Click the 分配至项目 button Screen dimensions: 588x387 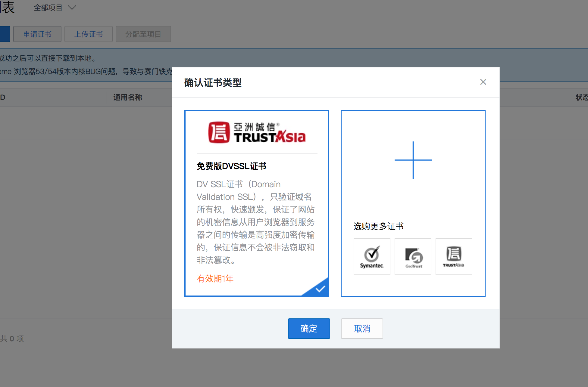pos(143,34)
